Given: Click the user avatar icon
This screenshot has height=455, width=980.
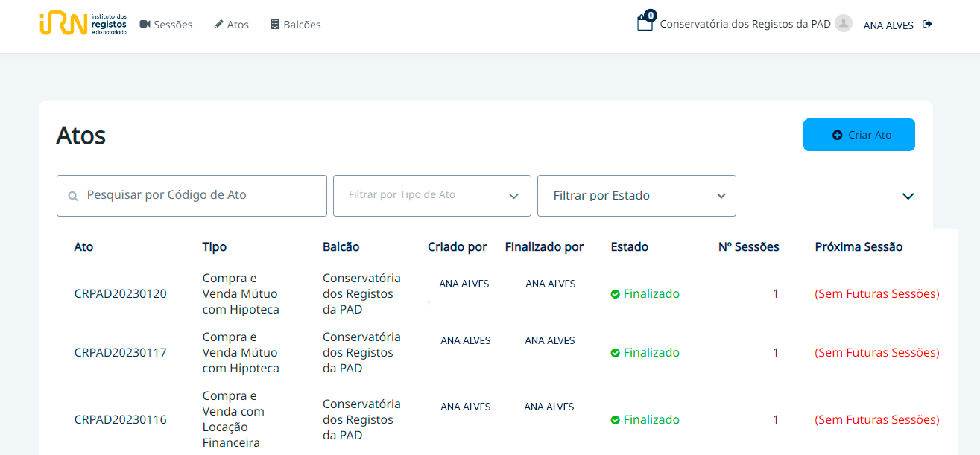Looking at the screenshot, I should pos(843,24).
